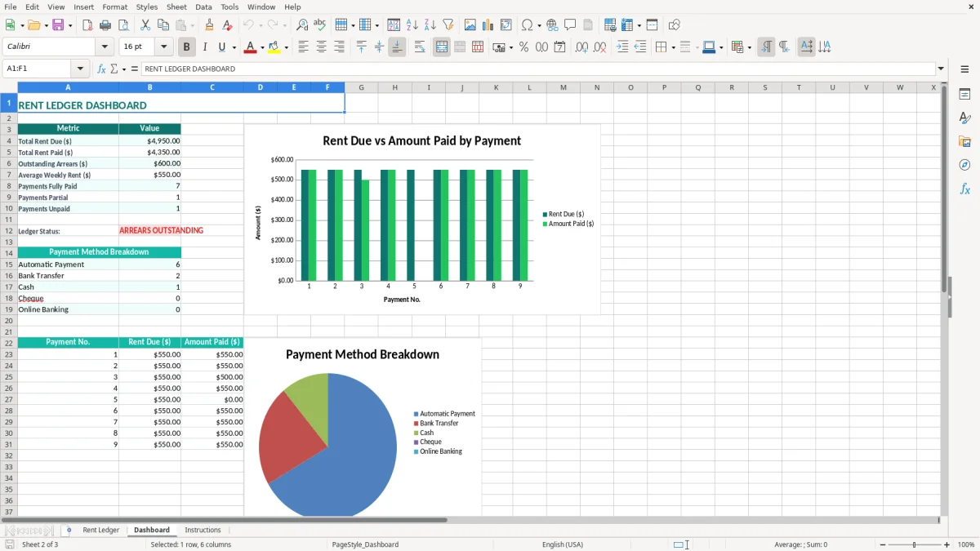
Task: Add Decimal Place icon
Action: tap(581, 47)
